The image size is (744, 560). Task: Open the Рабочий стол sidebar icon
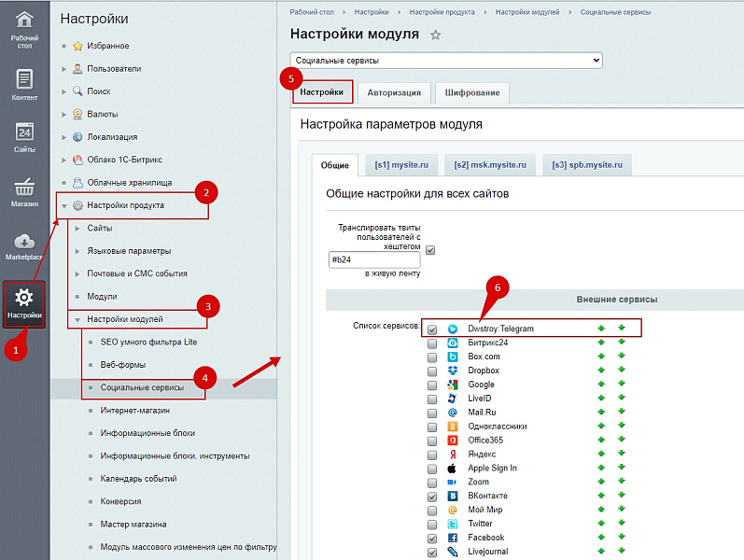point(24,27)
